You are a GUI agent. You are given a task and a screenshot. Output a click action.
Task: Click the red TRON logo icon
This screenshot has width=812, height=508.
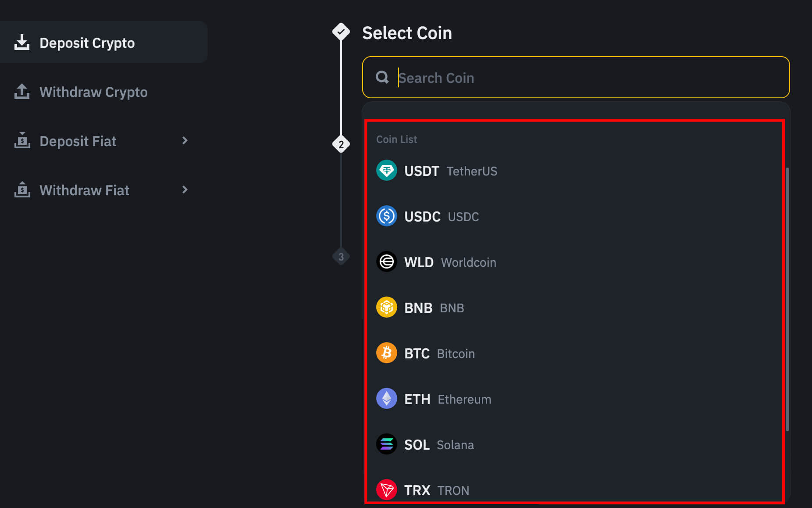click(x=386, y=490)
